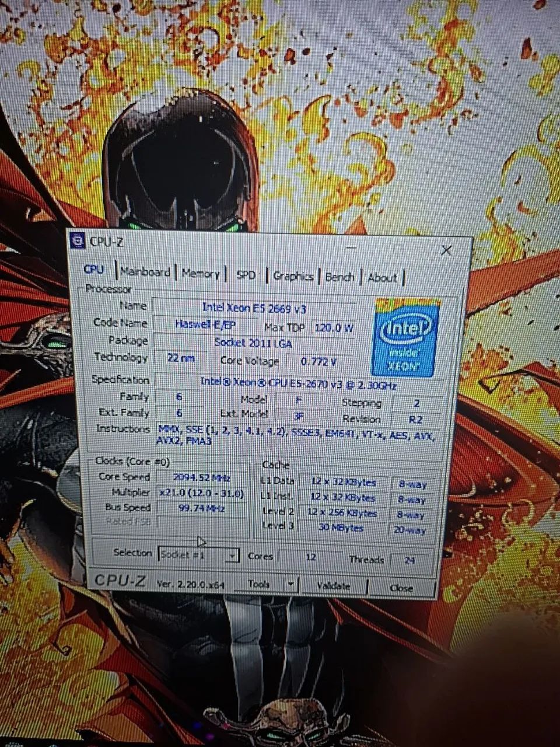Click the Cores value 12
The image size is (560, 747).
click(310, 557)
